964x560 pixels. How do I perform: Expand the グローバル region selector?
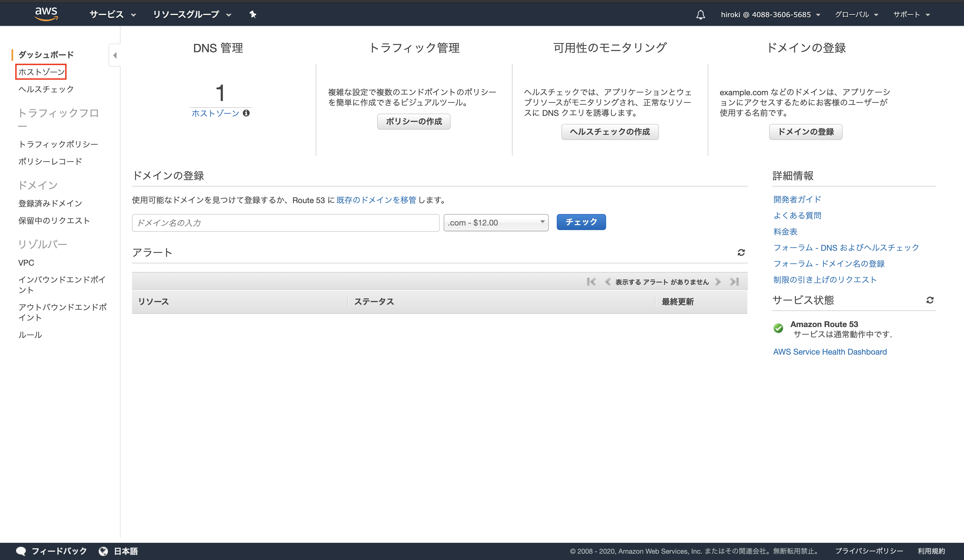point(856,14)
